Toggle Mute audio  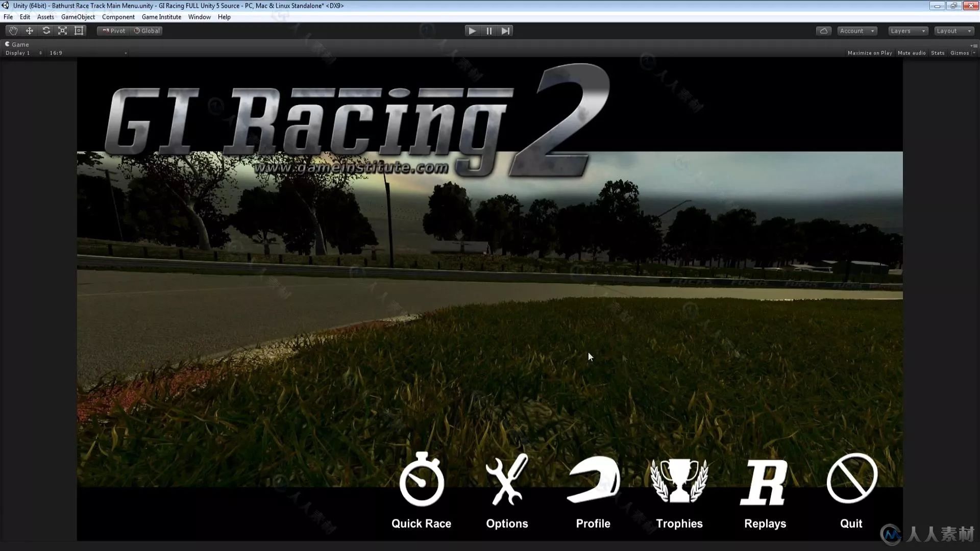click(x=911, y=53)
